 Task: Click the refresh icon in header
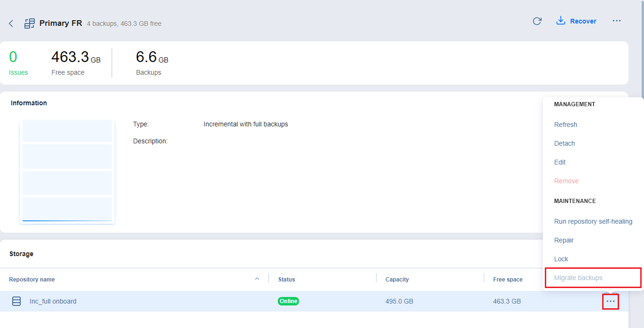[537, 21]
